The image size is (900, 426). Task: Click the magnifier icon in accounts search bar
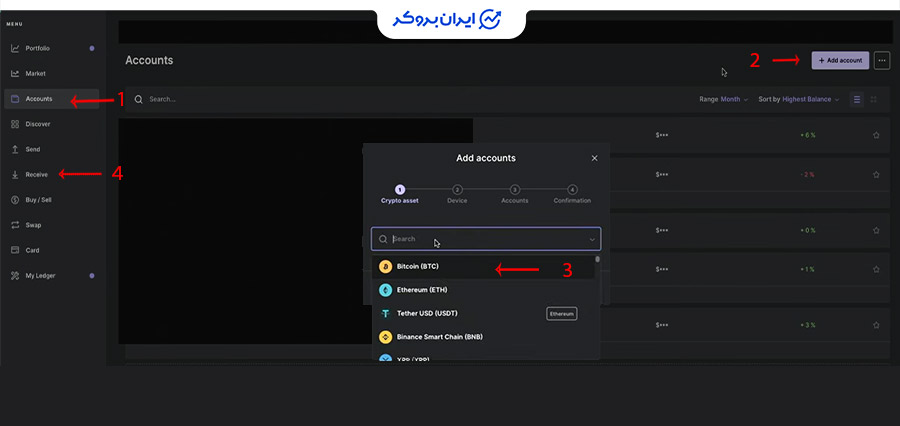(138, 99)
